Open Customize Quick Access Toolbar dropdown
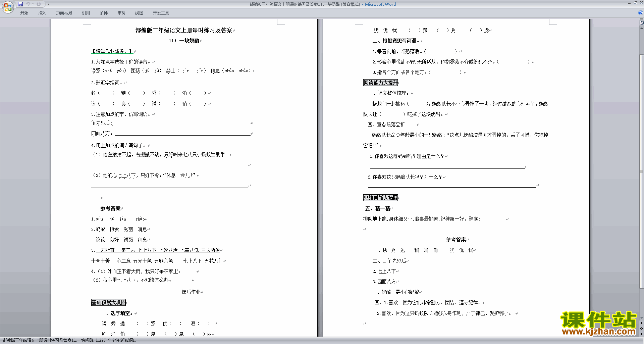Viewport: 644px width, 344px height. [48, 4]
